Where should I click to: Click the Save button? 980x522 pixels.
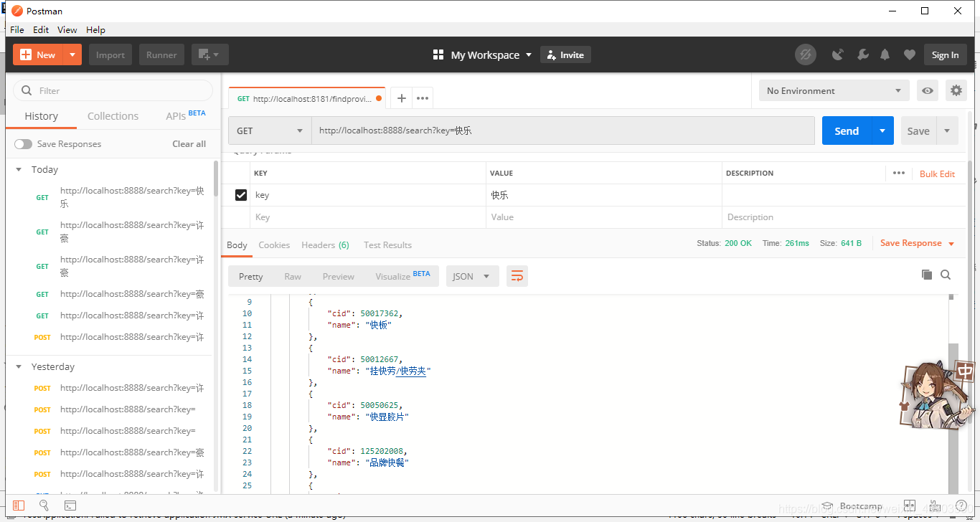point(918,130)
